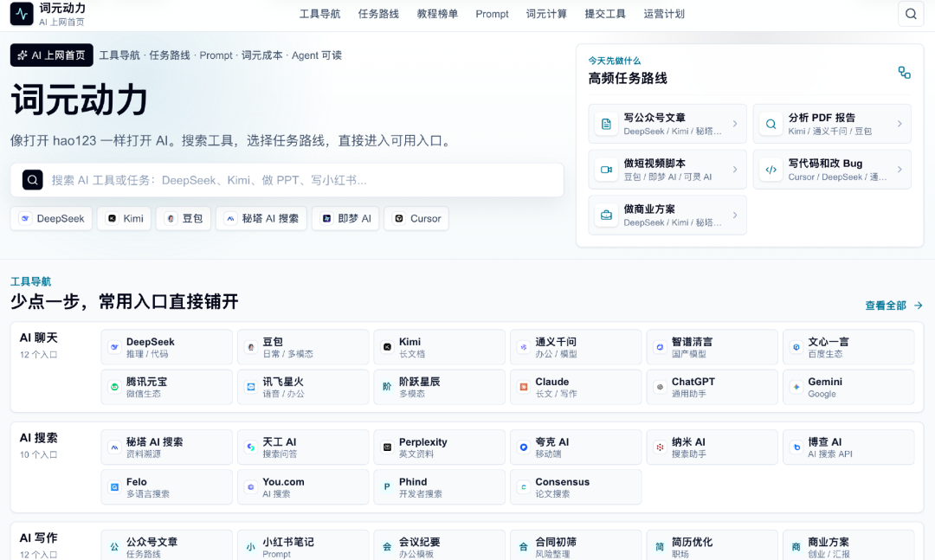Open the 教程榜单 nav menu item
Viewport: 935px width, 560px height.
click(x=437, y=14)
